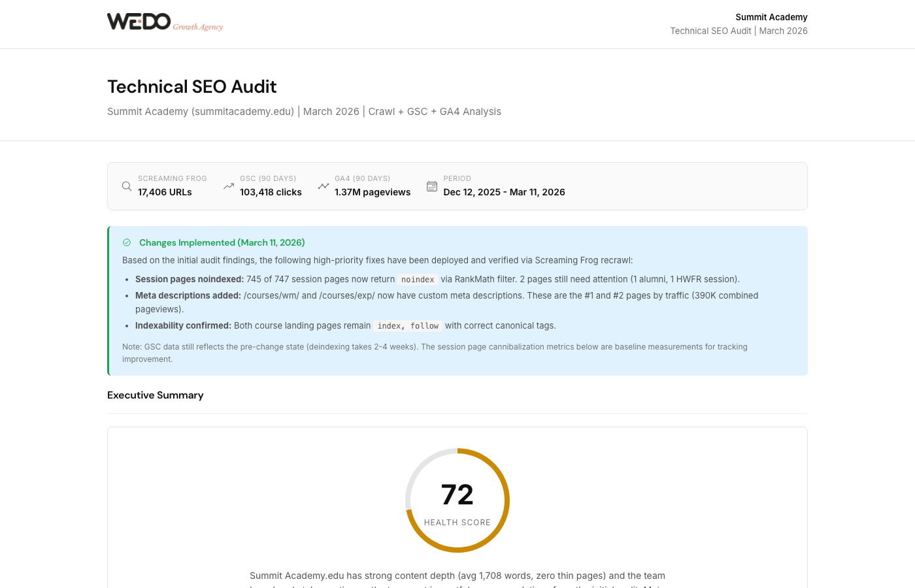Select the Technical SEO Audit main heading
Screen dimensions: 915x588
pos(191,87)
